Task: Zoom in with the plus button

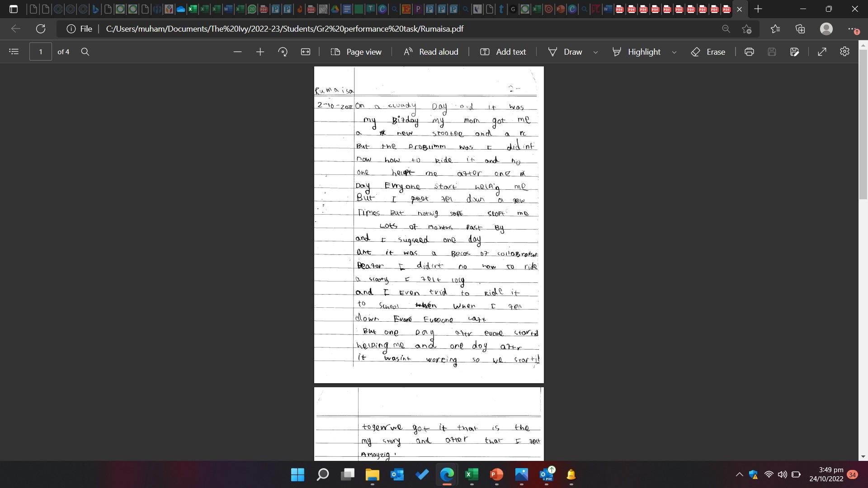Action: point(260,52)
